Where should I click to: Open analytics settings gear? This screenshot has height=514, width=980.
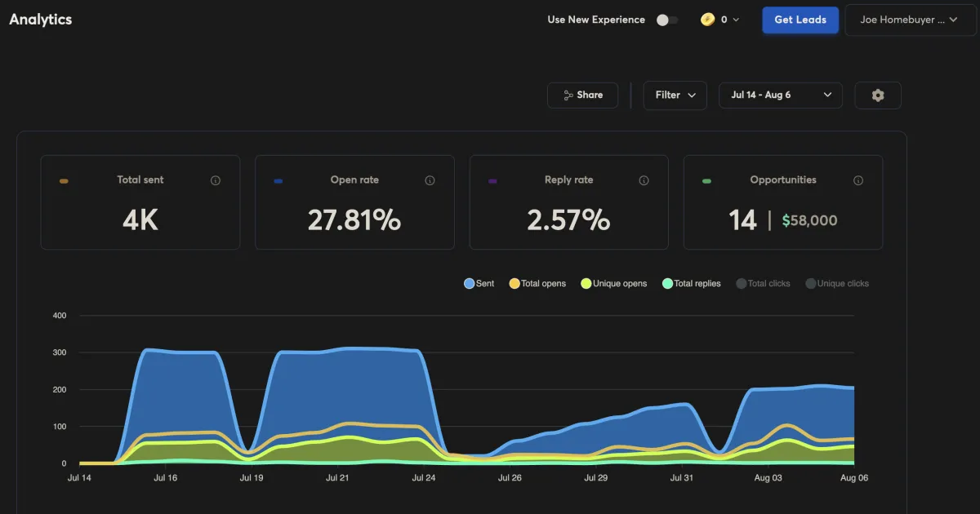click(x=878, y=95)
